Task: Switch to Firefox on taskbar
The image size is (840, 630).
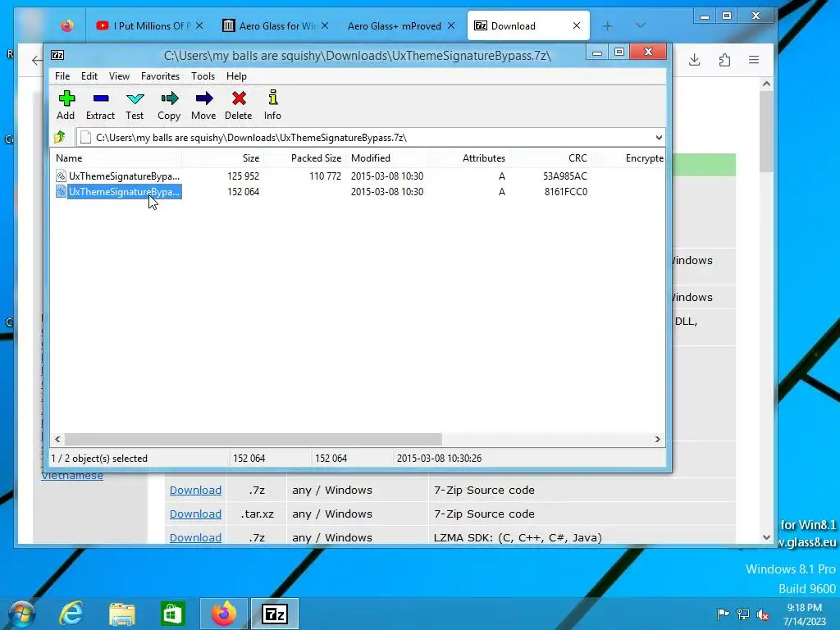Action: coord(224,614)
